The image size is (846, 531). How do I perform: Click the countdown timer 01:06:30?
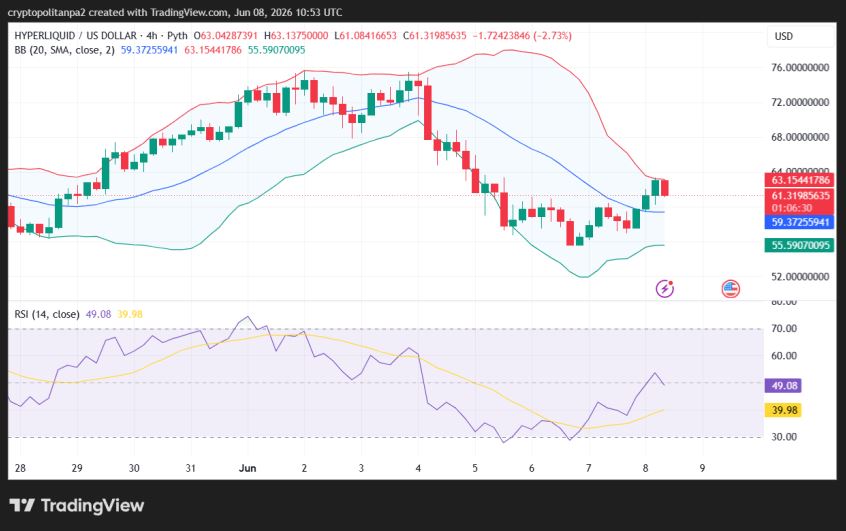792,208
